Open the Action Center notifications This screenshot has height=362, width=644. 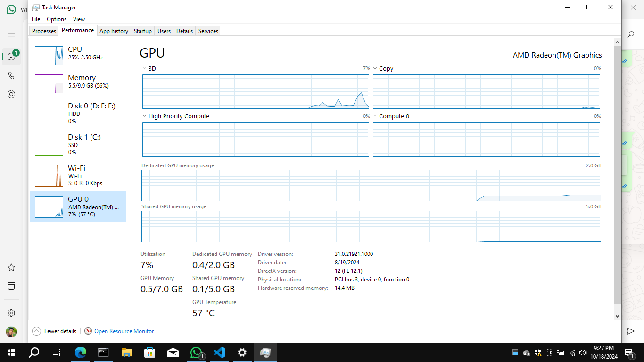pyautogui.click(x=629, y=353)
